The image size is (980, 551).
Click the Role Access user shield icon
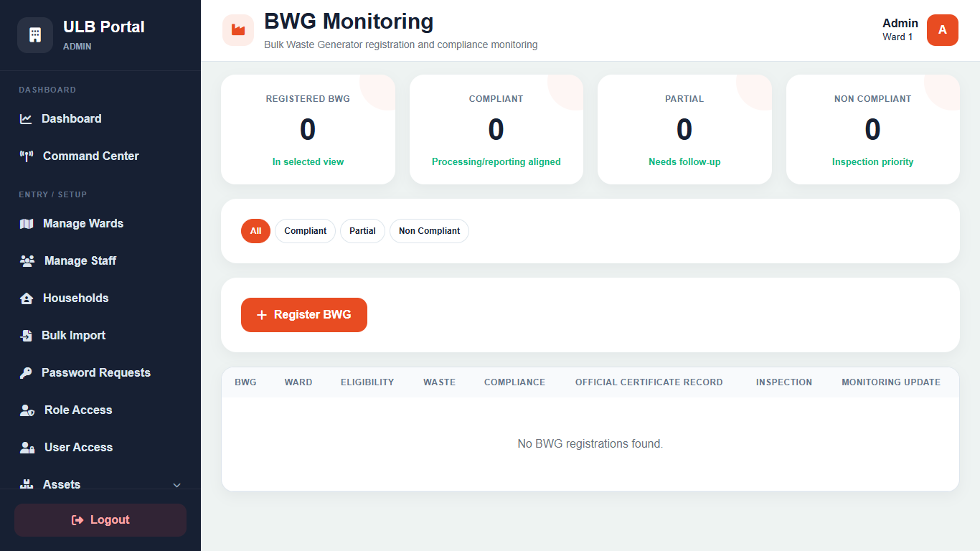pos(27,410)
